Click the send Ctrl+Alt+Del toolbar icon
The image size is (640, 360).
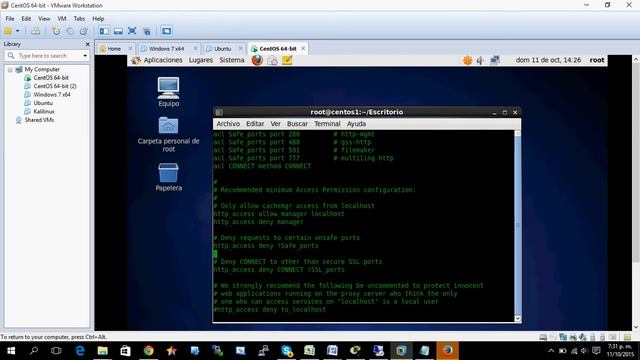(x=36, y=31)
